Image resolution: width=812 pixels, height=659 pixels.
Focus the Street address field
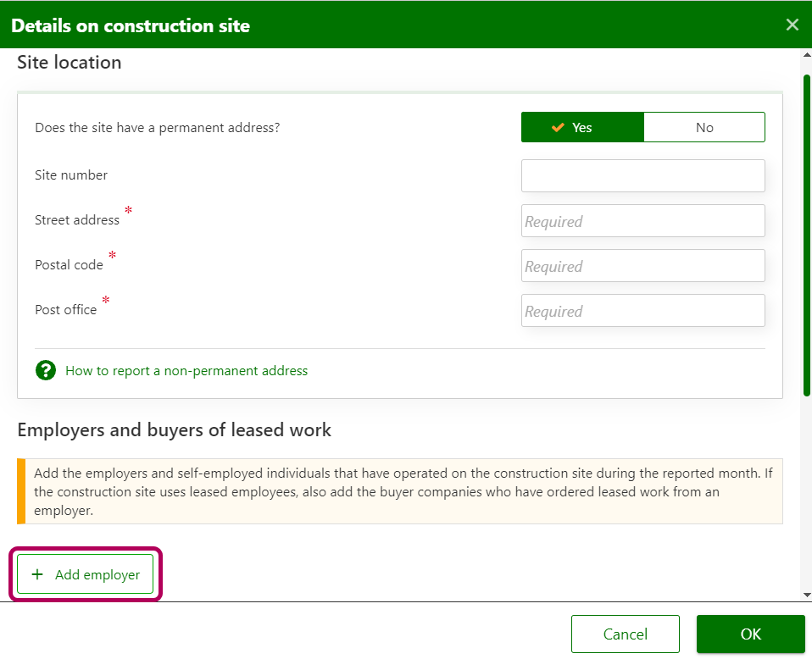click(x=642, y=220)
